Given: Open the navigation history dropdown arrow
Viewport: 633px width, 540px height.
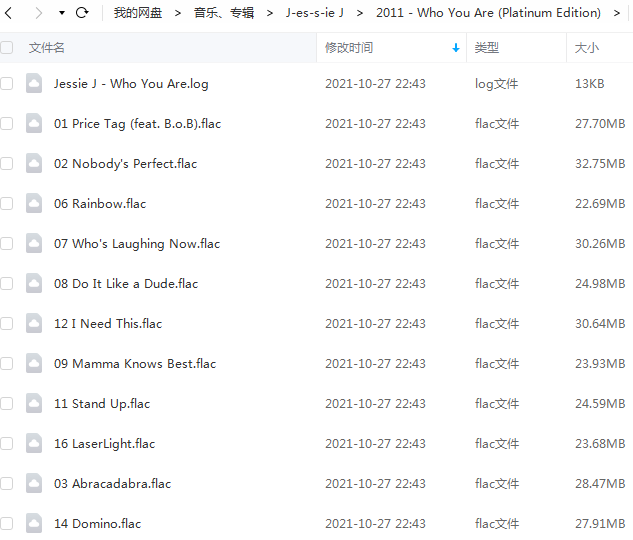Looking at the screenshot, I should pos(62,13).
